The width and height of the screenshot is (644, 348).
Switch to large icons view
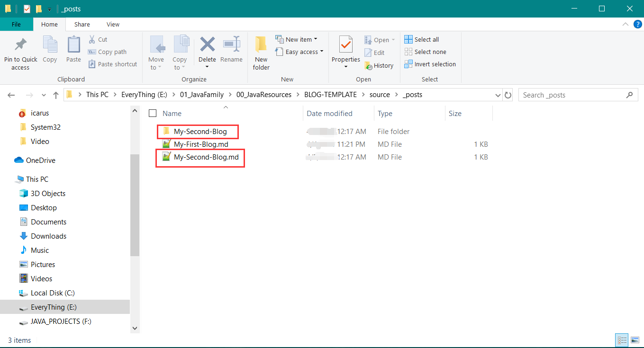[635, 340]
